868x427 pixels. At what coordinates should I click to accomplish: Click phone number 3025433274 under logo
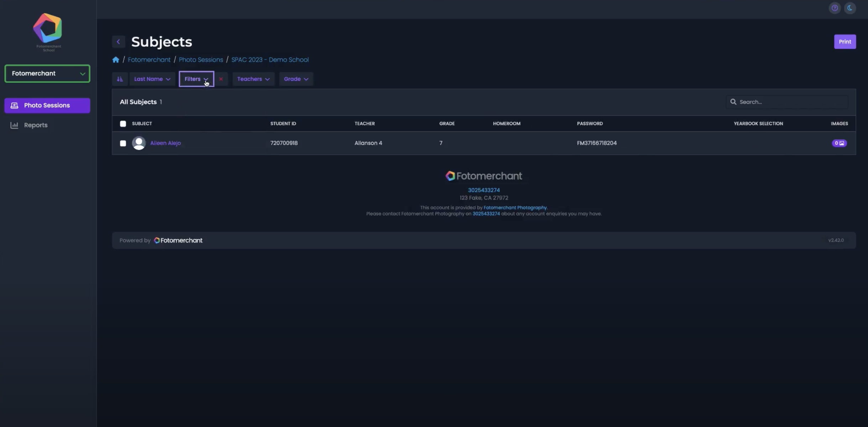click(x=484, y=190)
